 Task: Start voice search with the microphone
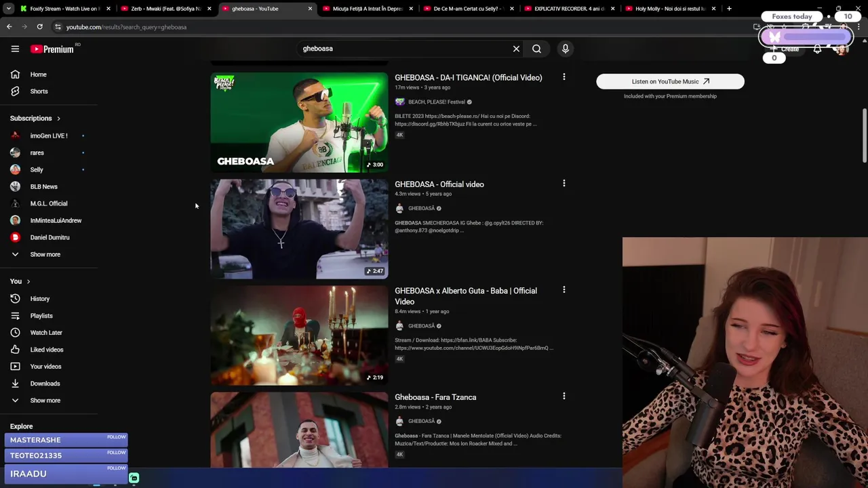565,49
